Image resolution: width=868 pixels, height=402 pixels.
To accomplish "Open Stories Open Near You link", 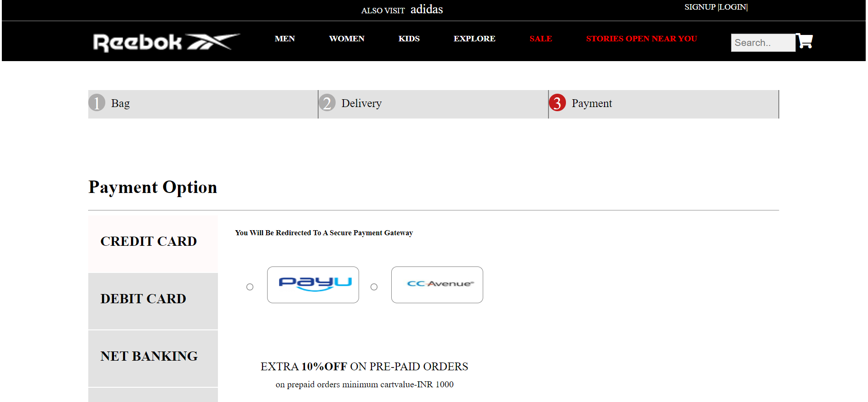I will point(642,39).
